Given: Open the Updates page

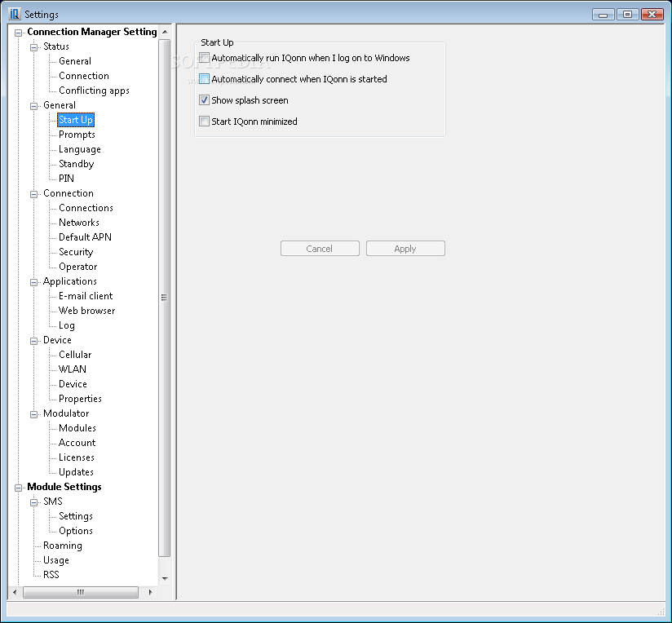Looking at the screenshot, I should tap(76, 472).
